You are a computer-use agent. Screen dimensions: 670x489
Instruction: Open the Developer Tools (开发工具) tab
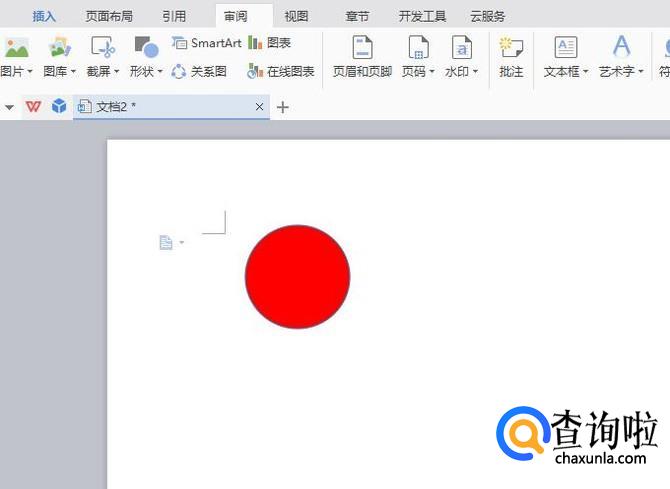click(422, 16)
